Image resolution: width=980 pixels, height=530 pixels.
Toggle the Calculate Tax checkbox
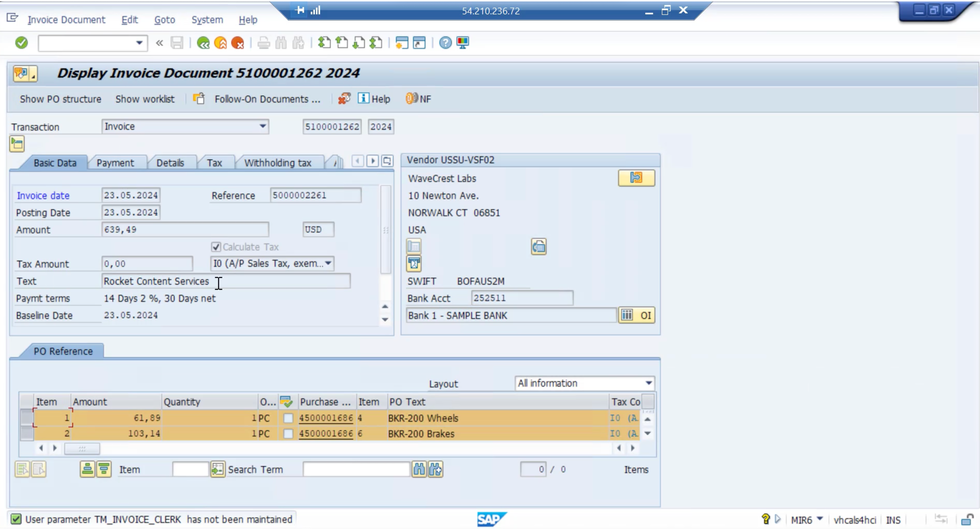click(x=216, y=247)
